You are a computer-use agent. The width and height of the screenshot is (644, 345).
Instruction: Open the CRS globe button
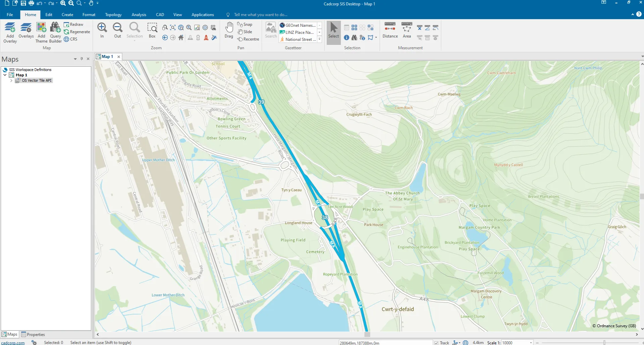(70, 39)
